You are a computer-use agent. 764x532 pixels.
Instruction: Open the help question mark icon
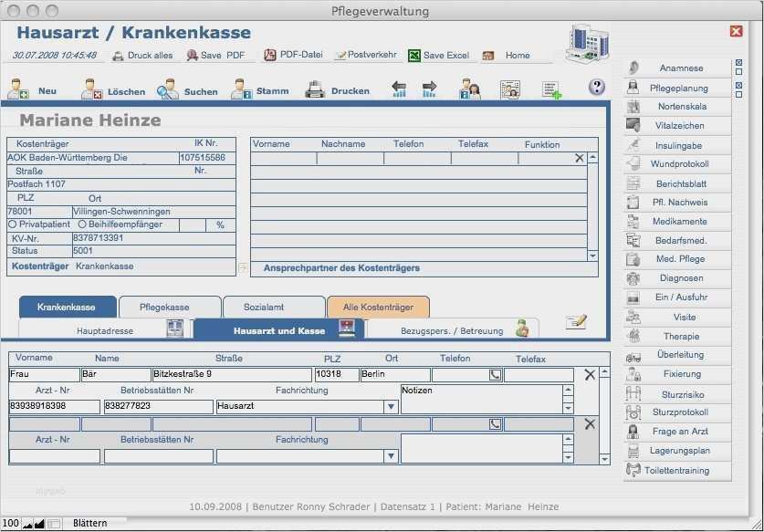coord(597,88)
